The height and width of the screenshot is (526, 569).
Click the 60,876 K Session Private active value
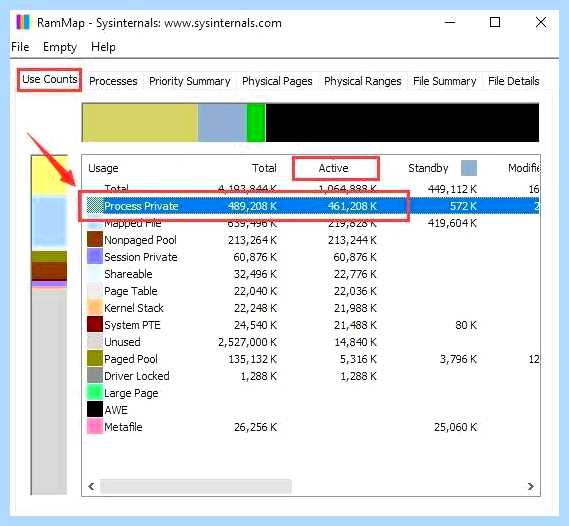click(x=355, y=257)
